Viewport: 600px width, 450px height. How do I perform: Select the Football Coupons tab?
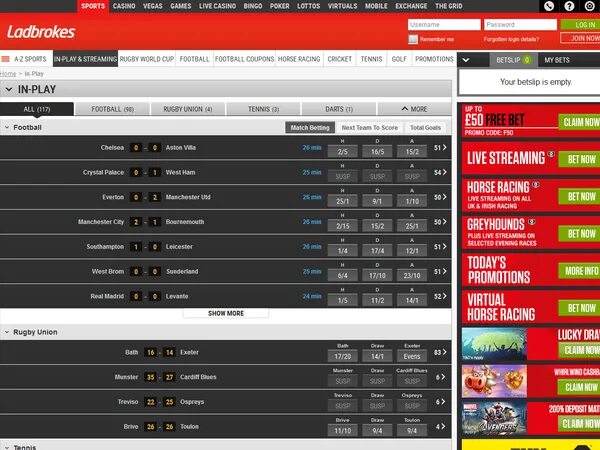pyautogui.click(x=245, y=59)
